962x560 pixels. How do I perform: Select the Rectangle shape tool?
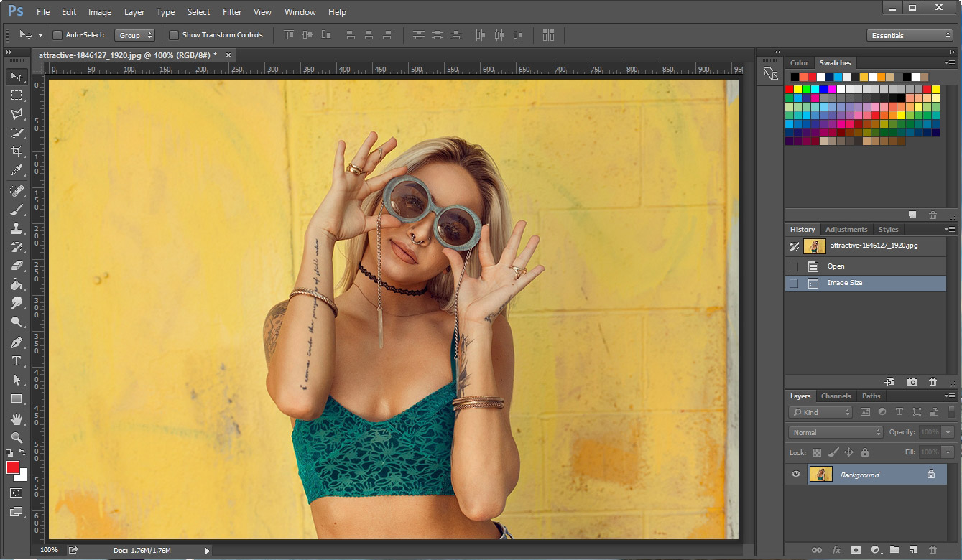pos(17,398)
